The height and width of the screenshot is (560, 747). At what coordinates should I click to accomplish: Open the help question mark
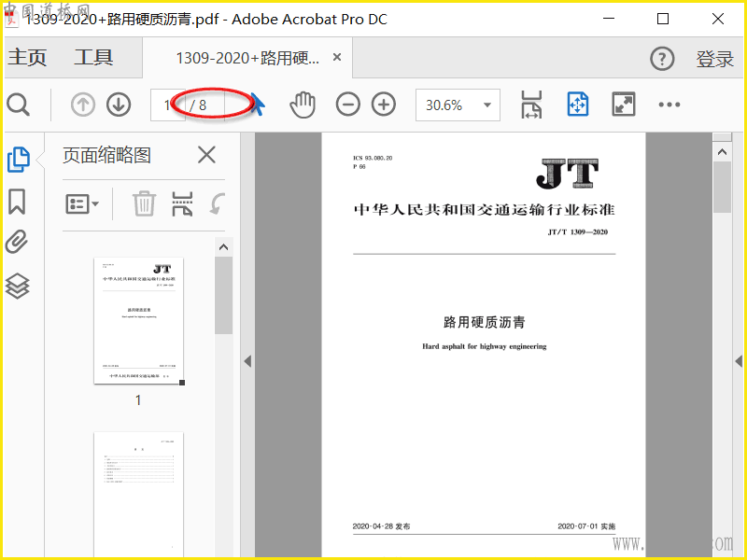(662, 59)
